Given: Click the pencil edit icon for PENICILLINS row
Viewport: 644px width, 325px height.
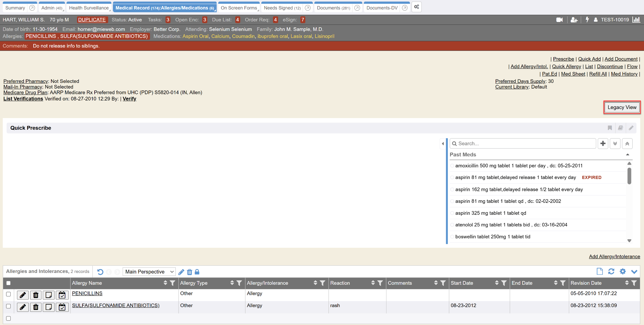Looking at the screenshot, I should [x=23, y=295].
